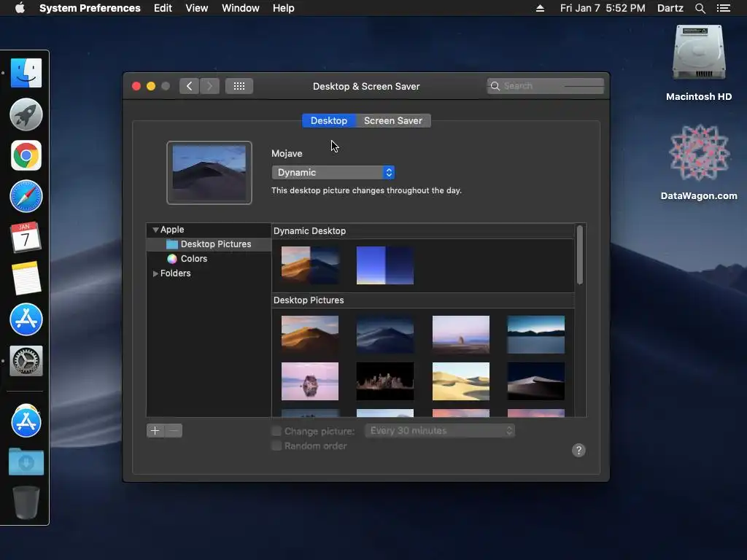Click the Dynamic Desktop section header
The image size is (747, 560).
309,231
